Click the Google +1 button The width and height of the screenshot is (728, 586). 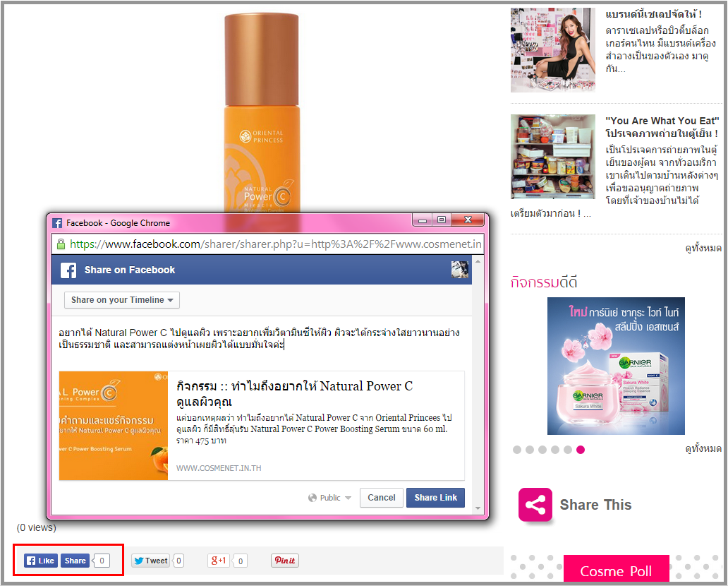(x=219, y=561)
